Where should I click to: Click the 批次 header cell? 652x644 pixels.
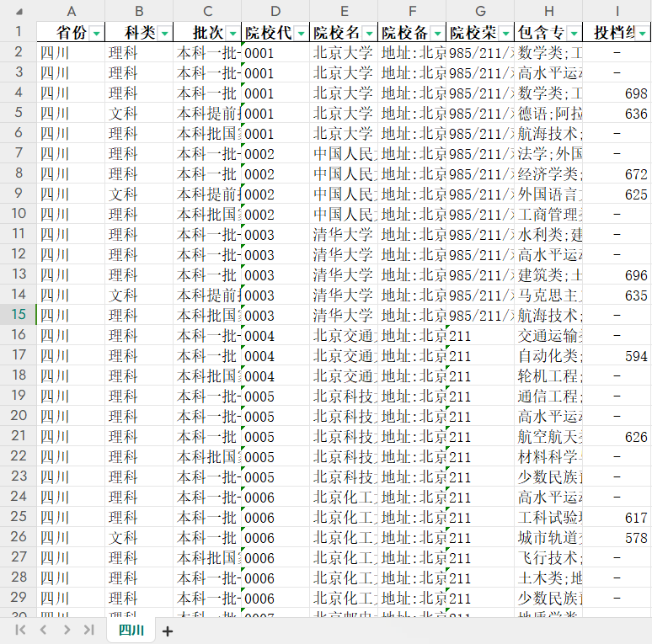click(x=207, y=32)
